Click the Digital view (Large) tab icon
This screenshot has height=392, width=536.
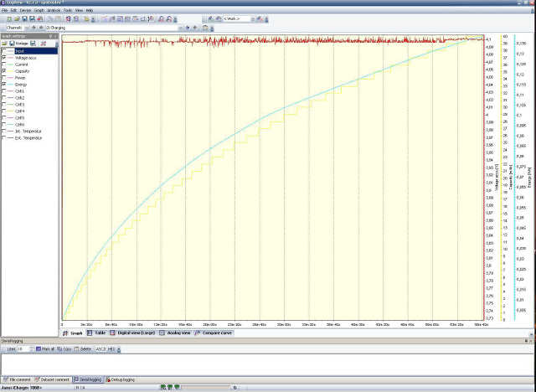(x=113, y=333)
